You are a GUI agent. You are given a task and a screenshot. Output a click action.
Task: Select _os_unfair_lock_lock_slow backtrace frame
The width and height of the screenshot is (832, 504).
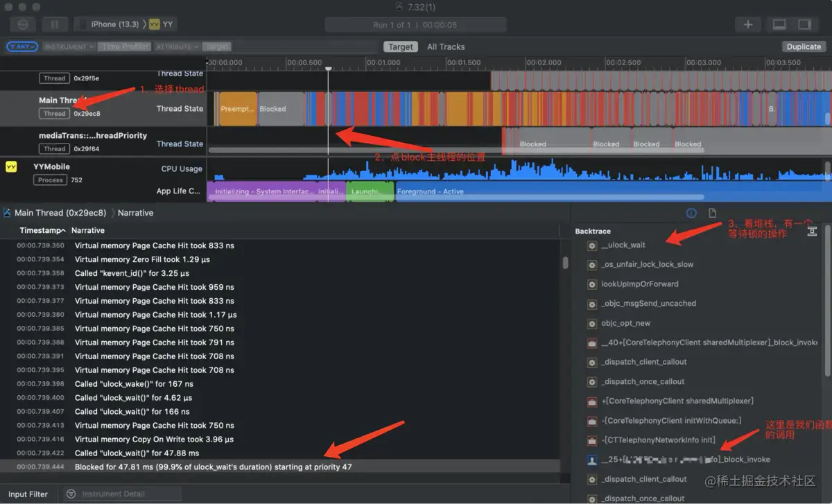tap(647, 264)
